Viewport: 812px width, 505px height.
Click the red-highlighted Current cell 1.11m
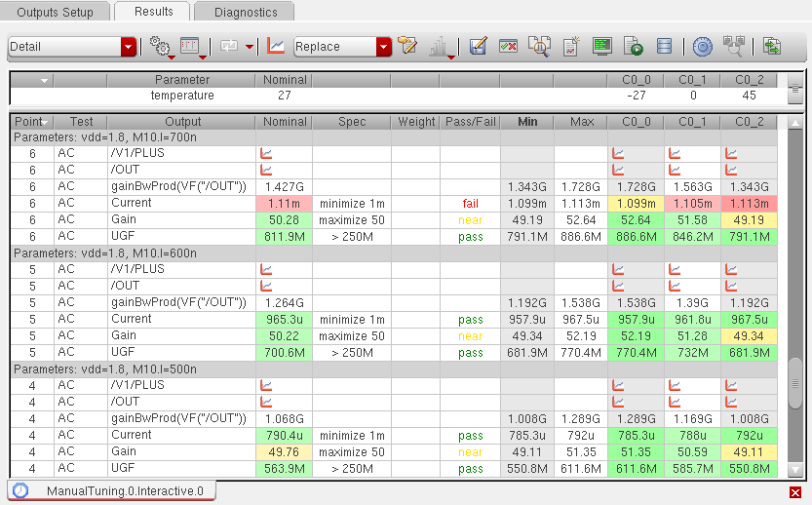coord(284,203)
